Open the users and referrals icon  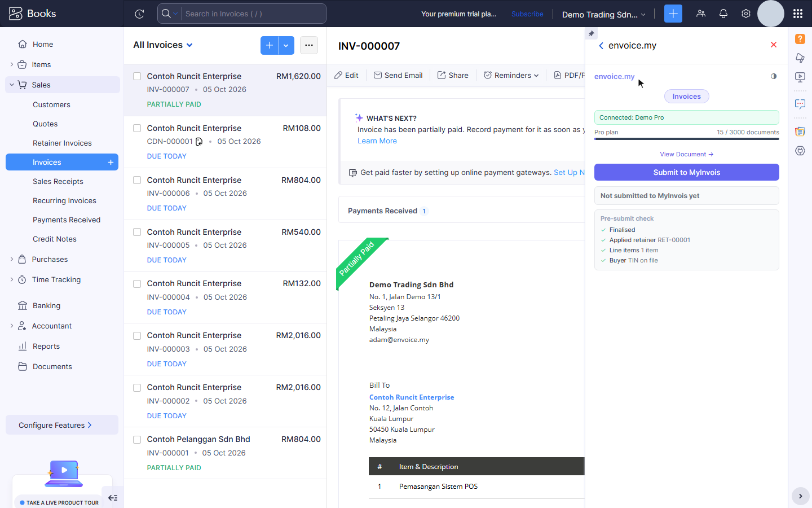pos(701,14)
